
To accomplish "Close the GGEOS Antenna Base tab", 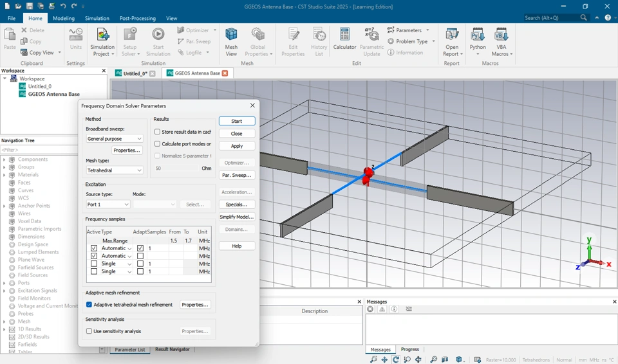I will [225, 73].
